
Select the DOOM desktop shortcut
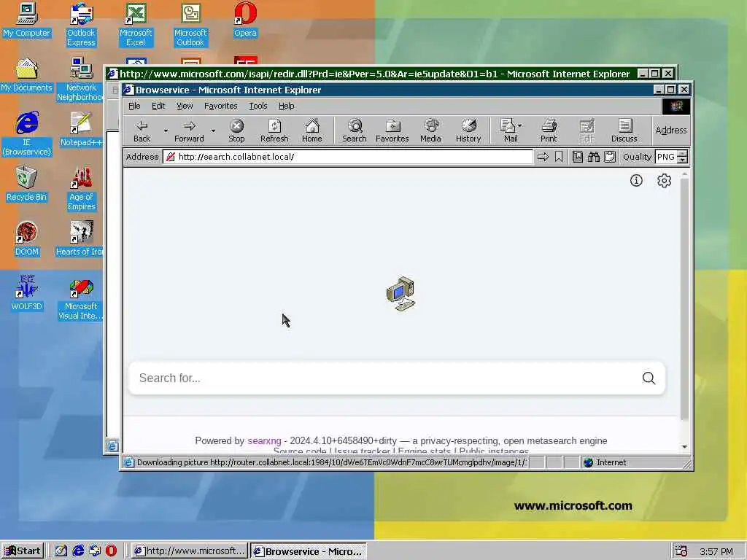27,239
